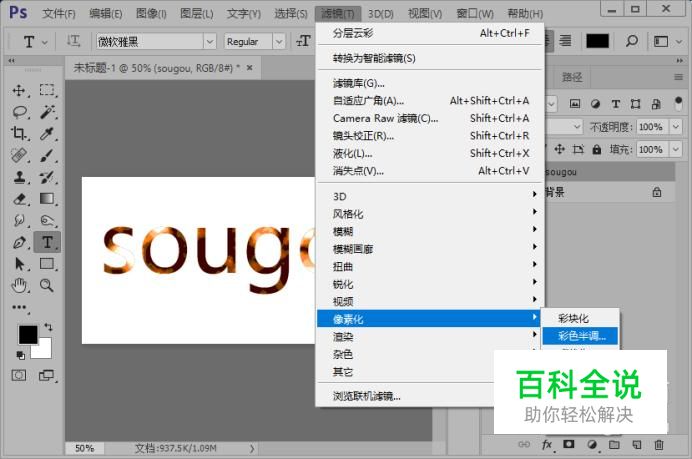Image resolution: width=692 pixels, height=459 pixels.
Task: Expand the 模糊 filter submenu
Action: tap(430, 231)
